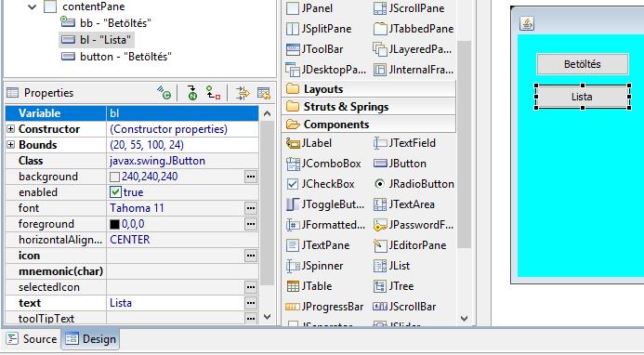This screenshot has width=644, height=355.
Task: Open the foreground color editor ellipsis
Action: pyautogui.click(x=251, y=224)
